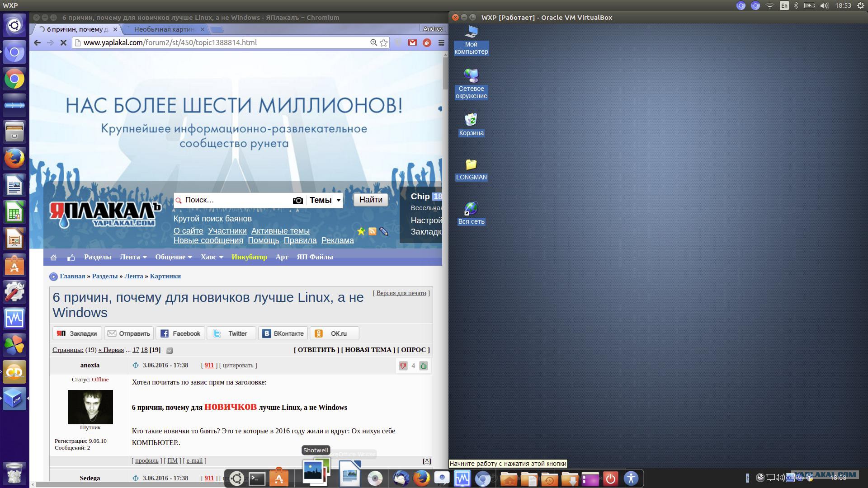Open the Инкубатор nav item
Viewport: 868px width, 488px height.
click(x=249, y=257)
